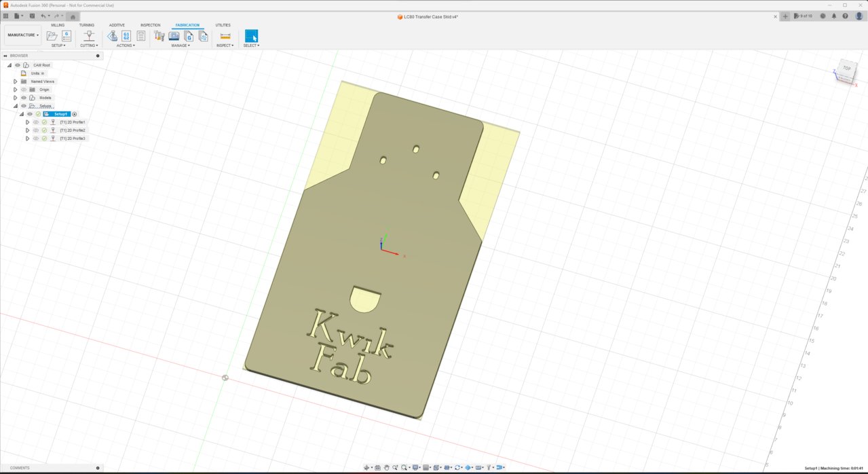The width and height of the screenshot is (868, 474).
Task: Open a new design tab with plus
Action: pos(785,16)
